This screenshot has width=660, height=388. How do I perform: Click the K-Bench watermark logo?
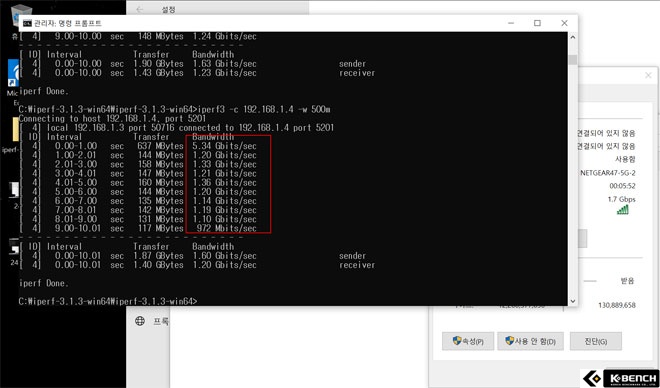click(620, 378)
